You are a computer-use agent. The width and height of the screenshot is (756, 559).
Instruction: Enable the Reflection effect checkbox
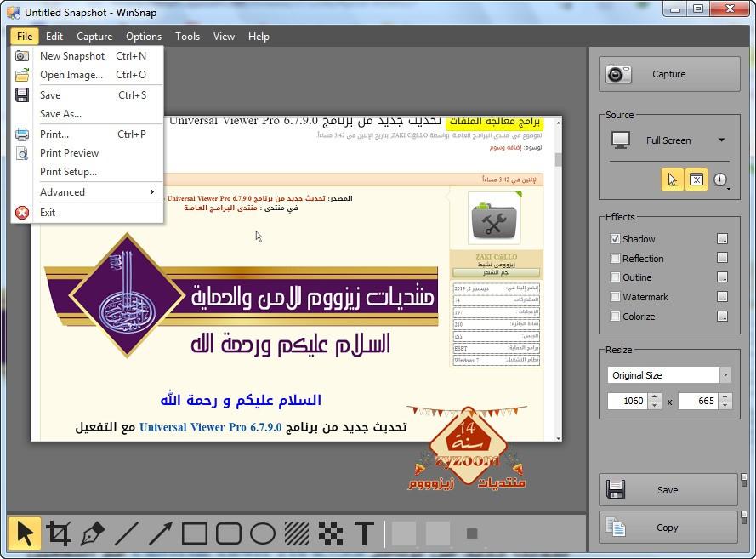[615, 258]
